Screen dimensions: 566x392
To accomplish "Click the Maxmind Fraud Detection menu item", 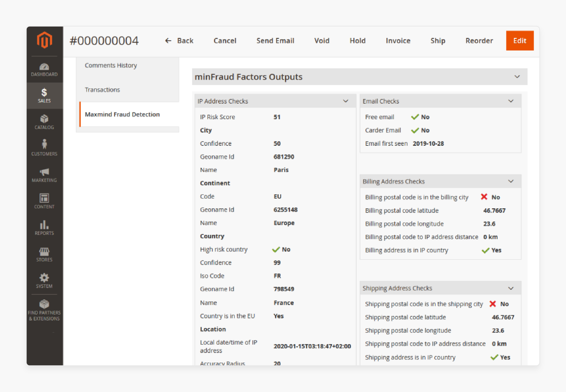I will click(x=122, y=114).
